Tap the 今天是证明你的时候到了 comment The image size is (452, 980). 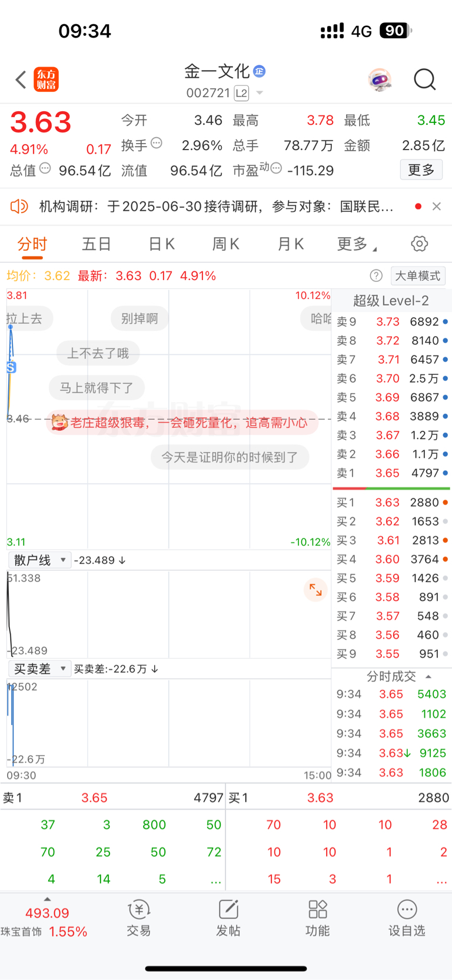pos(230,457)
